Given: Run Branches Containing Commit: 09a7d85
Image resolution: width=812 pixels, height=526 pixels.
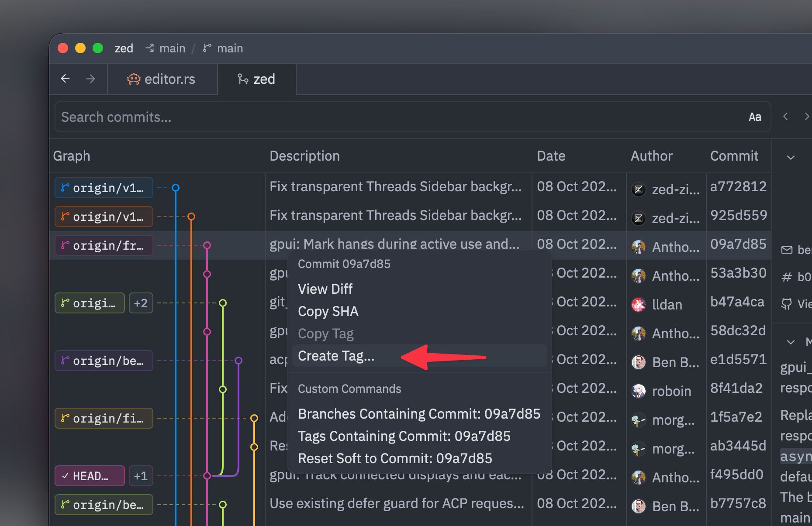Looking at the screenshot, I should pyautogui.click(x=419, y=414).
